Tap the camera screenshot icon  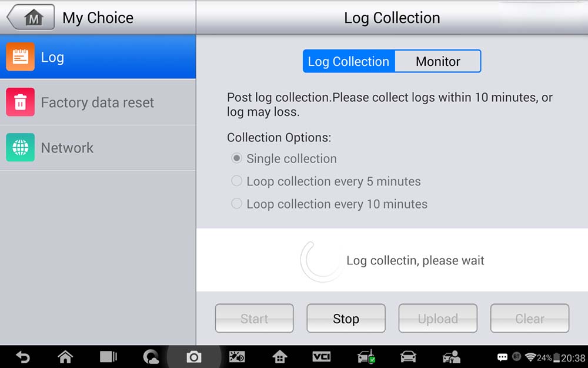click(x=194, y=357)
